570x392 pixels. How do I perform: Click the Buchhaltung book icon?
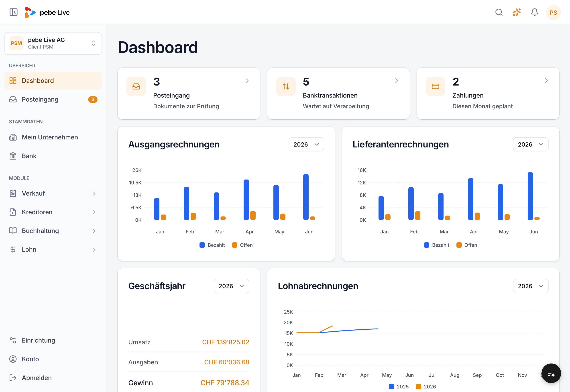click(x=13, y=231)
